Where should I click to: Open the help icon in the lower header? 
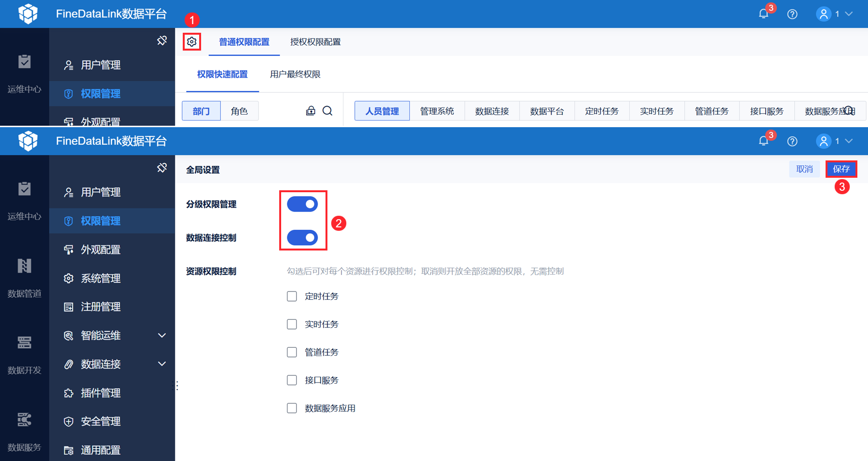coord(792,141)
